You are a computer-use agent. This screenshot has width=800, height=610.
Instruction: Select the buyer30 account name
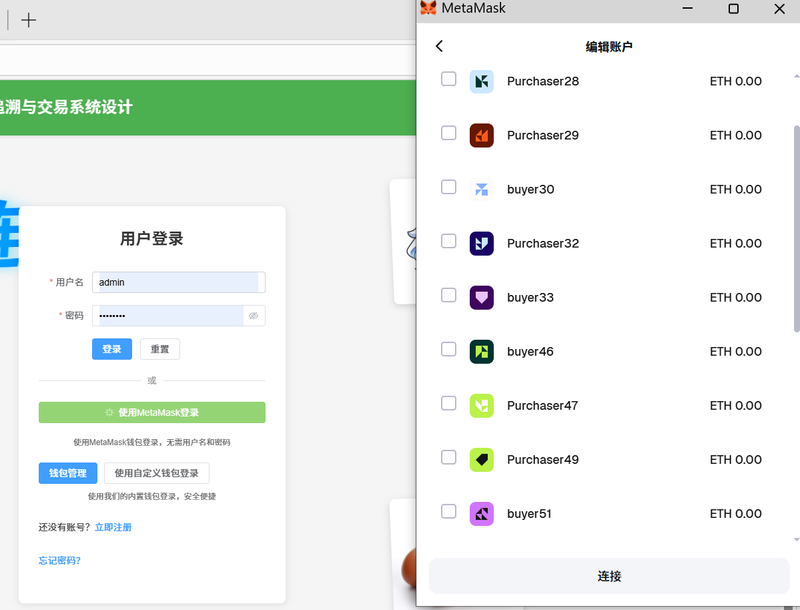(x=531, y=190)
